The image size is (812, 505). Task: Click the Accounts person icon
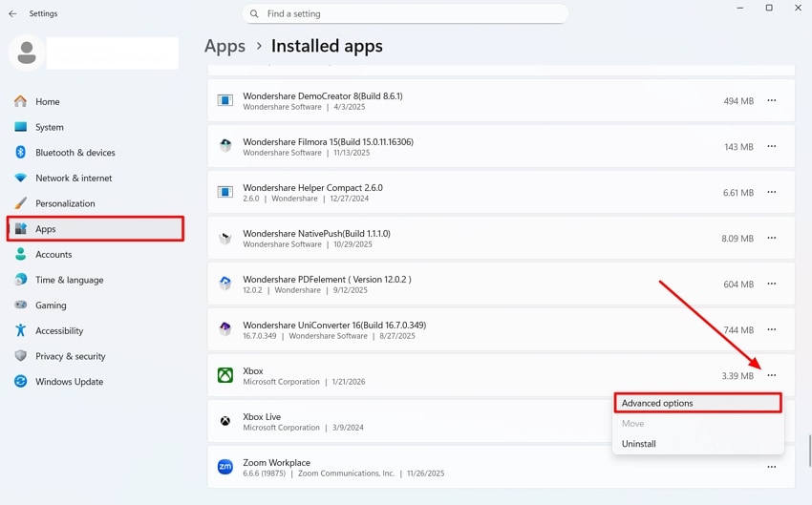pos(21,254)
